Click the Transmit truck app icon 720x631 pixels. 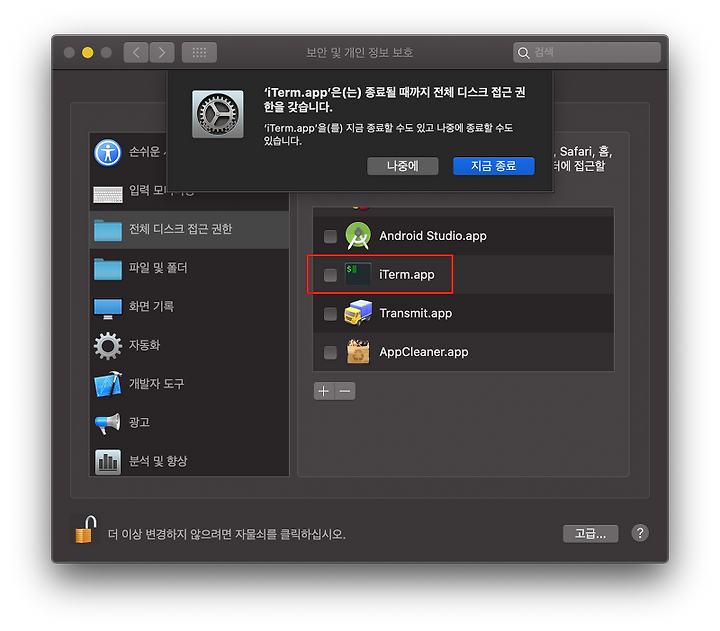pyautogui.click(x=358, y=313)
